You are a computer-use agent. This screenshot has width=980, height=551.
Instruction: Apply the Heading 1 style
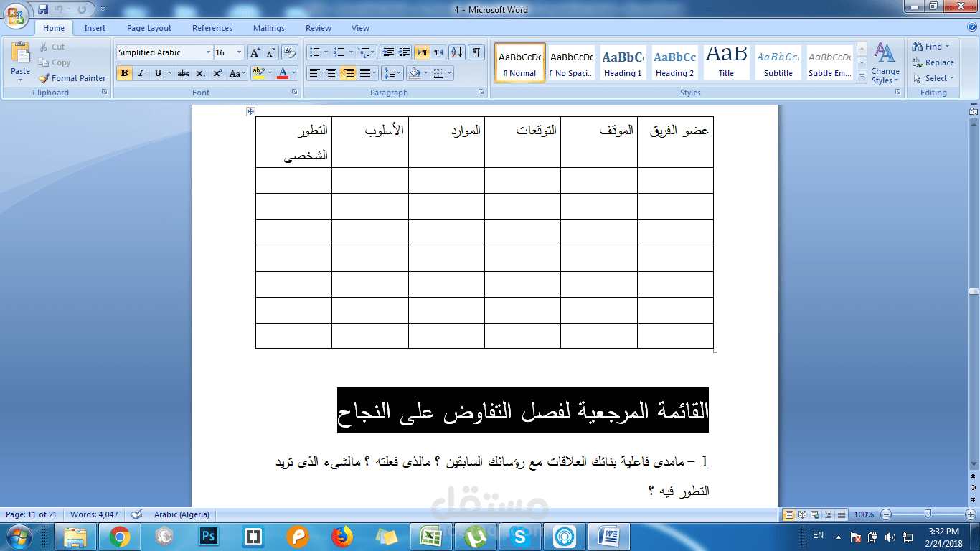click(x=623, y=63)
